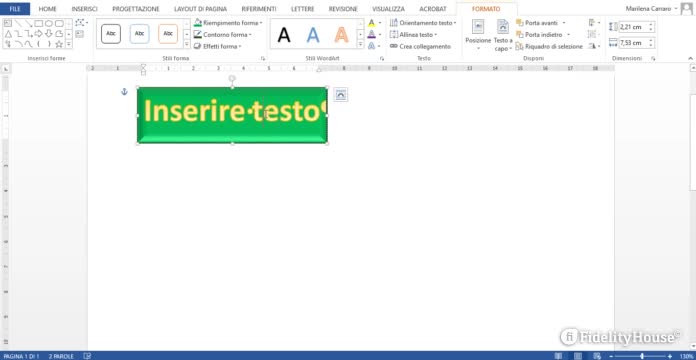Viewport: 696px width, 360px height.
Task: Open the Testo a capo wrap options
Action: click(x=503, y=35)
